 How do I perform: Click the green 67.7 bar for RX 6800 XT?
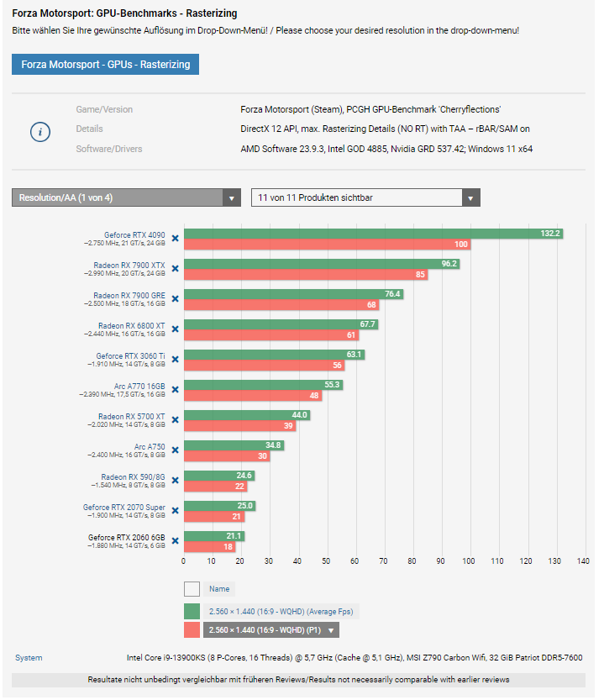(281, 324)
